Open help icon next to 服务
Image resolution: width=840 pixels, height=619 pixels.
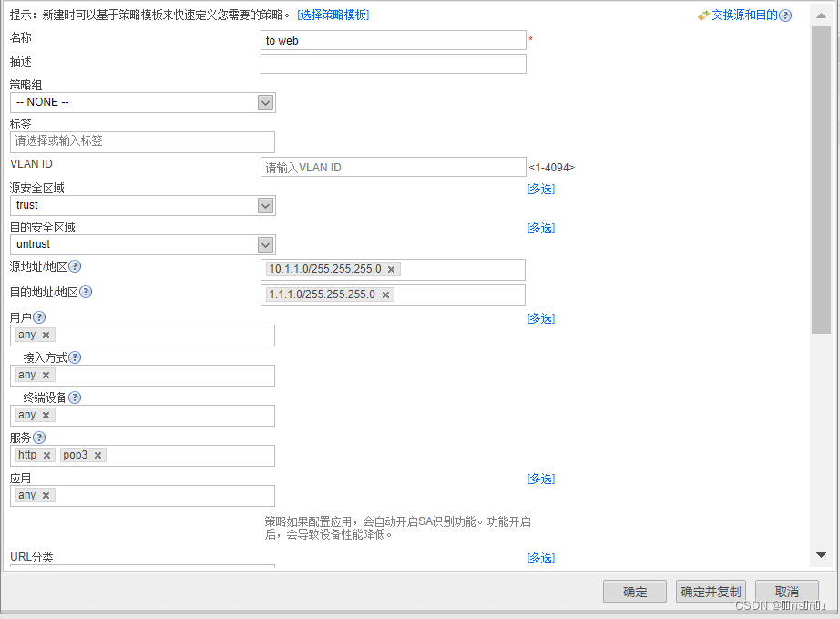coord(39,438)
